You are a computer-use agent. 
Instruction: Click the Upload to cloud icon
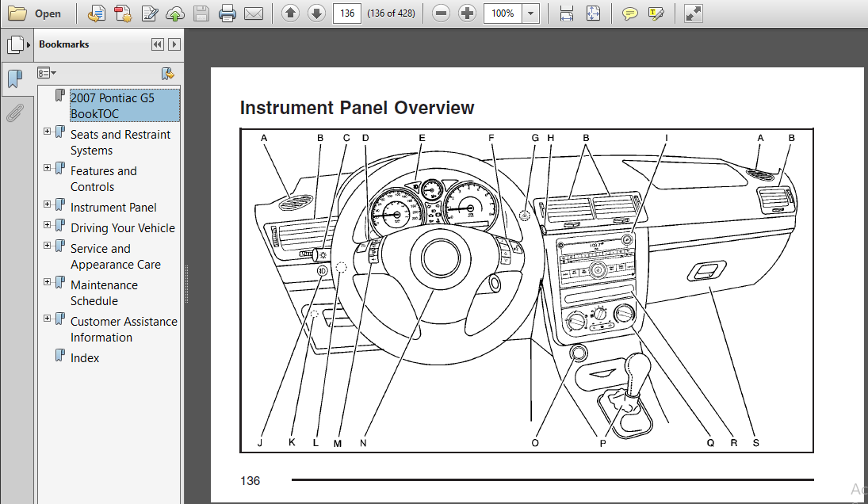tap(175, 13)
